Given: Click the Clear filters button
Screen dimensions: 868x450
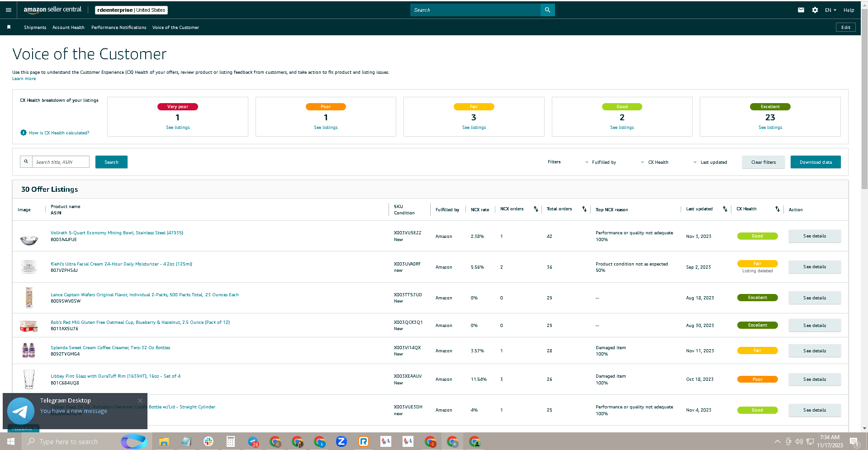Looking at the screenshot, I should pos(764,162).
